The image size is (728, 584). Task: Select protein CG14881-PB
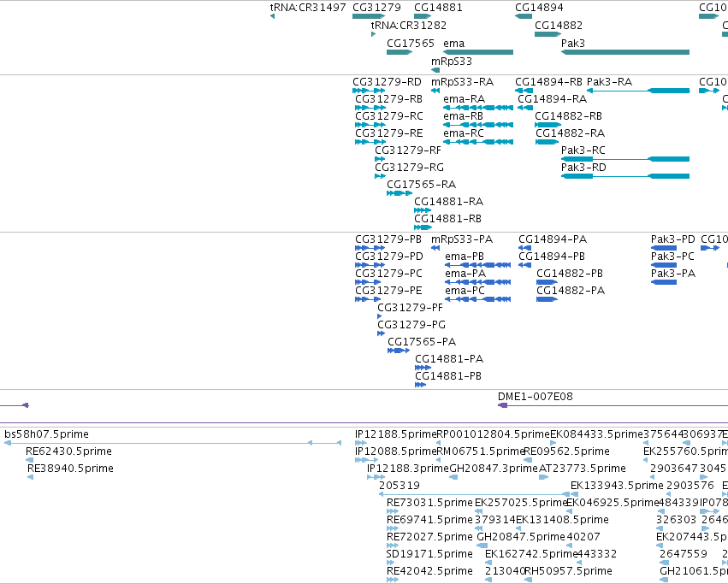point(448,376)
